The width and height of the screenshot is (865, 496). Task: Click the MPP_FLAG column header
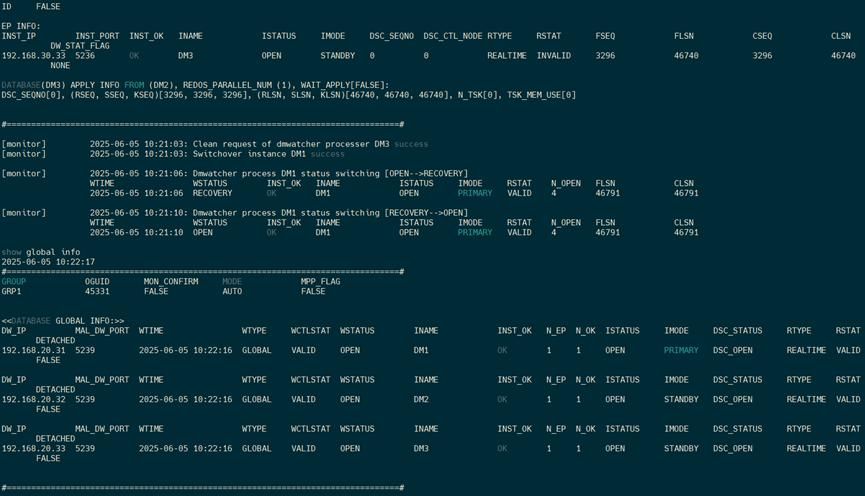coord(321,281)
